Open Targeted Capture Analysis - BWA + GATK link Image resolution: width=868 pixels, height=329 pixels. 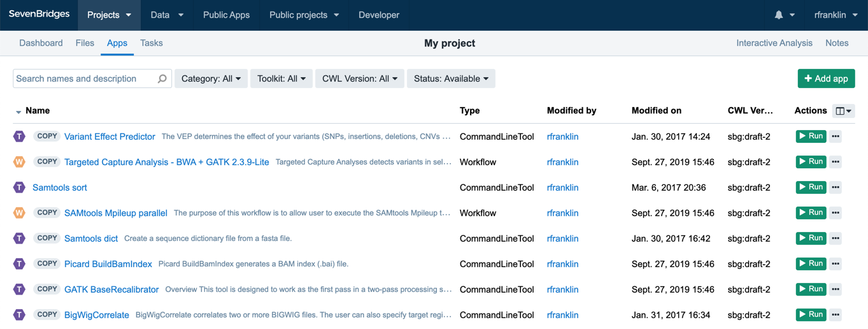click(x=167, y=162)
